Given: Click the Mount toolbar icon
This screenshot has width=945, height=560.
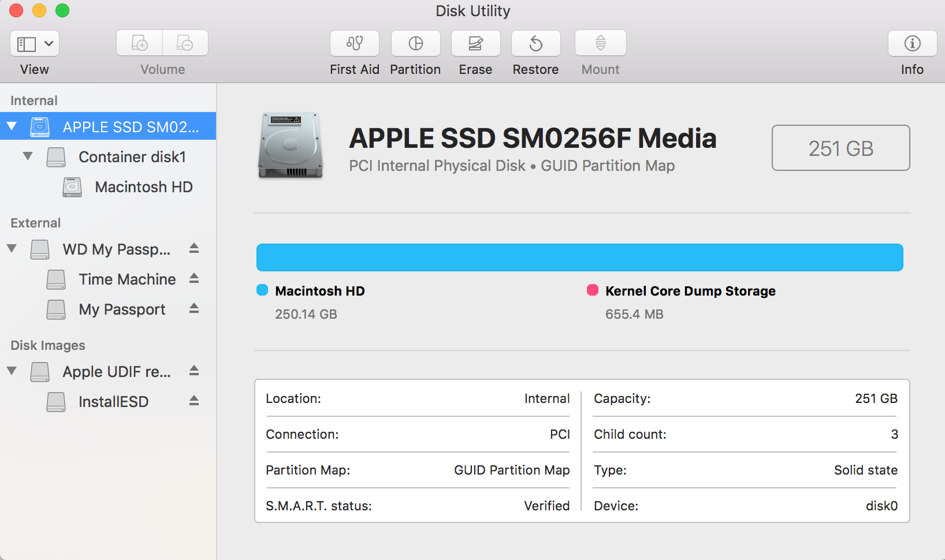Looking at the screenshot, I should [601, 43].
